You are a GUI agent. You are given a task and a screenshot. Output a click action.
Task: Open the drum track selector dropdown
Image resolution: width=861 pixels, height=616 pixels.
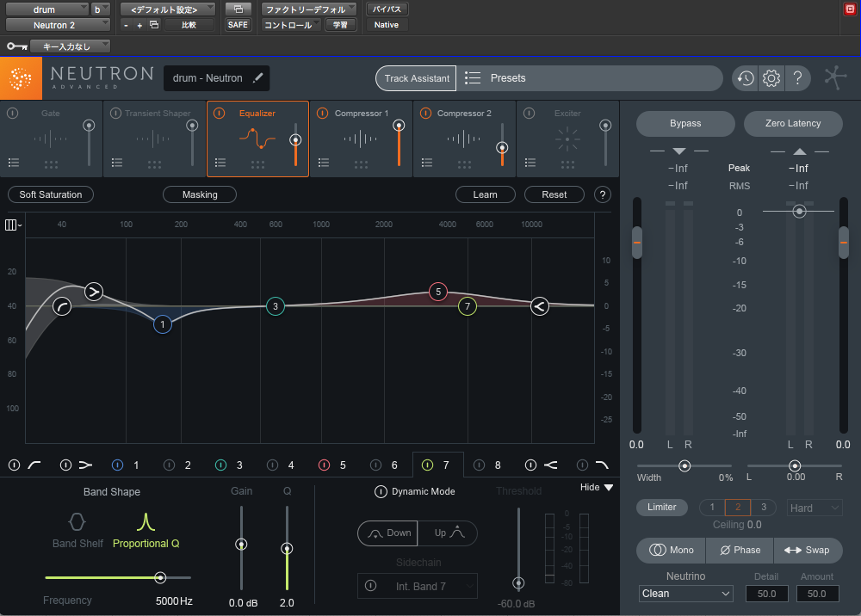[46, 9]
